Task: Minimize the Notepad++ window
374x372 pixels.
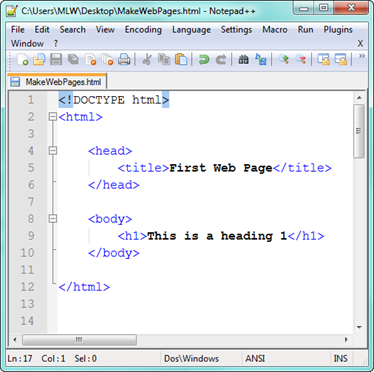Action: [x=304, y=8]
